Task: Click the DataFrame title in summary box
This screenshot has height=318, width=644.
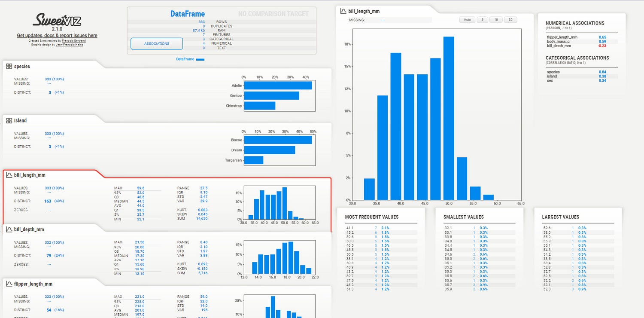Action: click(x=188, y=14)
